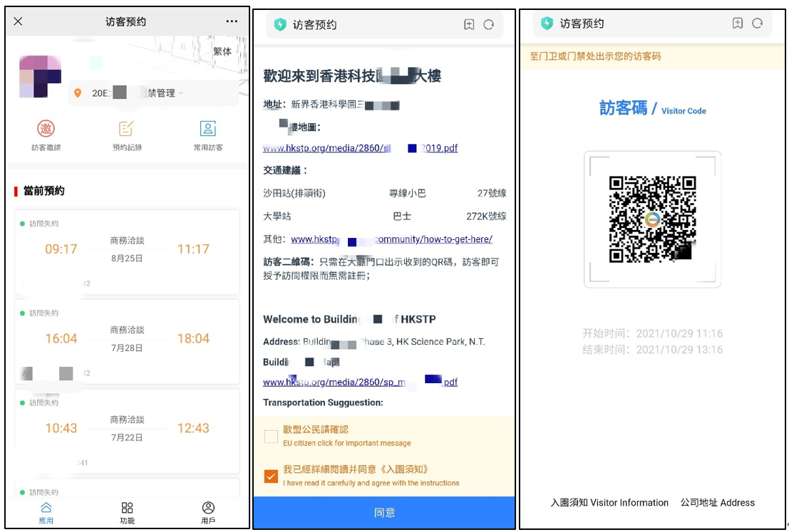Select the 當前預約 heading text
This screenshot has width=789, height=532.
(x=43, y=191)
